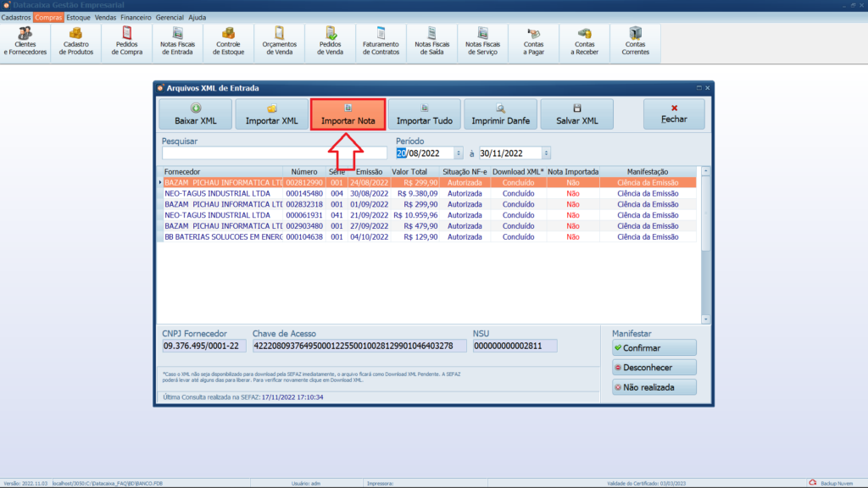This screenshot has height=488, width=868.
Task: Click the highlighted Importar Nota button
Action: coord(348,114)
